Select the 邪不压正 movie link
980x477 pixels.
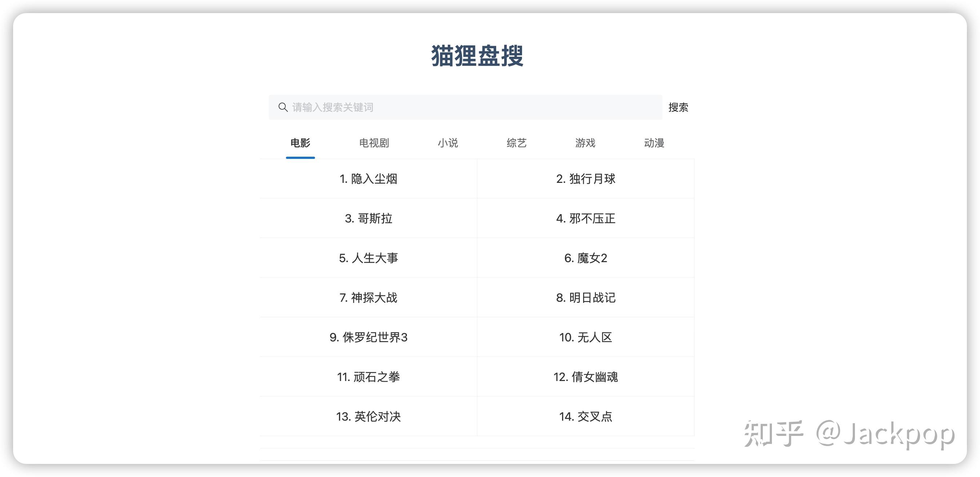point(585,218)
